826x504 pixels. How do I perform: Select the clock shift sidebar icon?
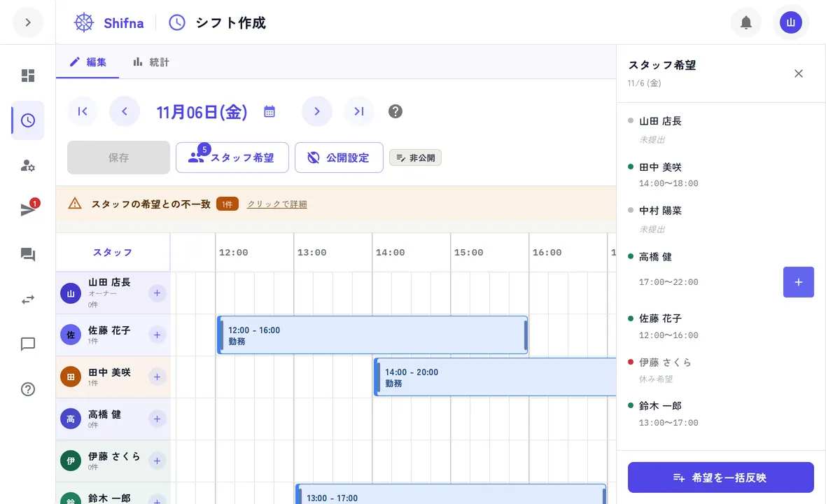(28, 120)
